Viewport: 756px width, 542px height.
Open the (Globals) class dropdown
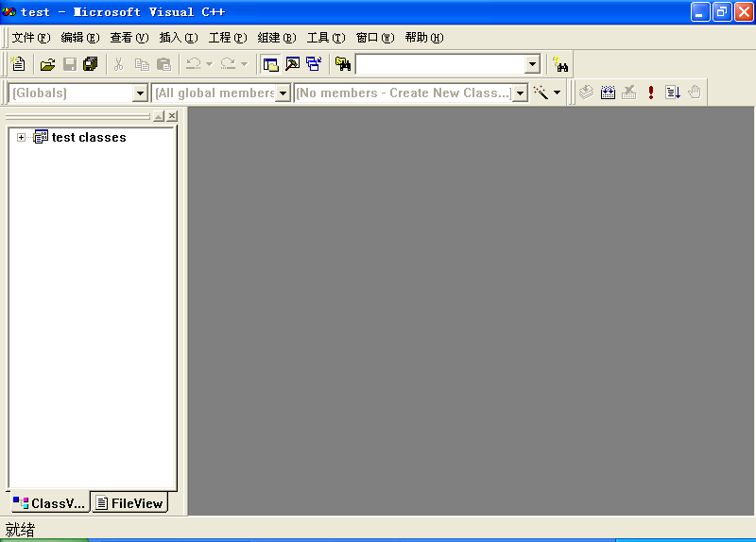tap(140, 93)
